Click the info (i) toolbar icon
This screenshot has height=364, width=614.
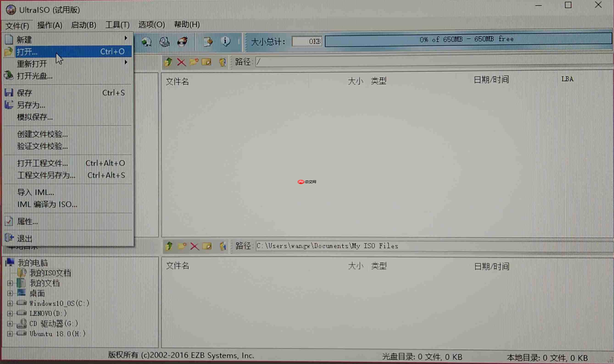pyautogui.click(x=226, y=42)
